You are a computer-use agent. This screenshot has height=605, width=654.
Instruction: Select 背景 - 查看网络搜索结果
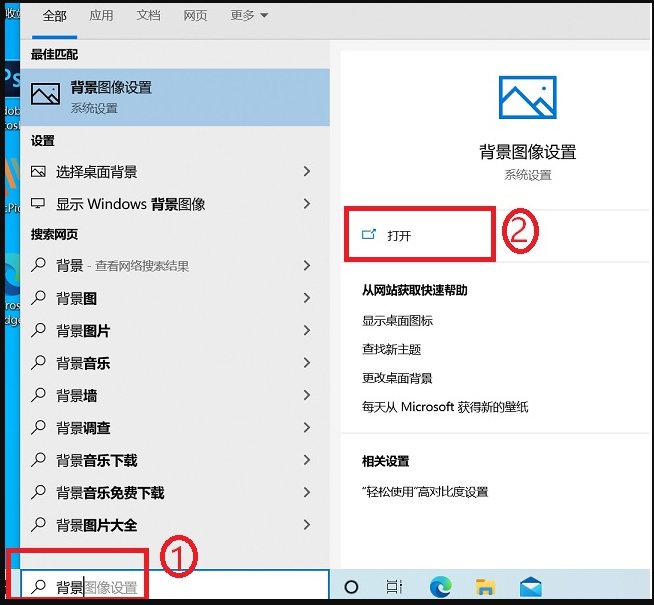pyautogui.click(x=175, y=265)
